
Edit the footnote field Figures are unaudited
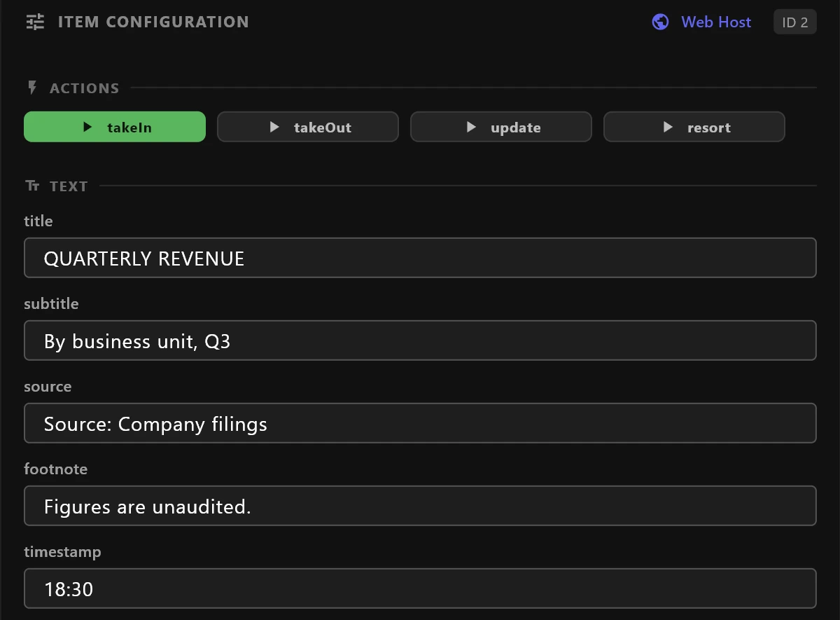(420, 506)
